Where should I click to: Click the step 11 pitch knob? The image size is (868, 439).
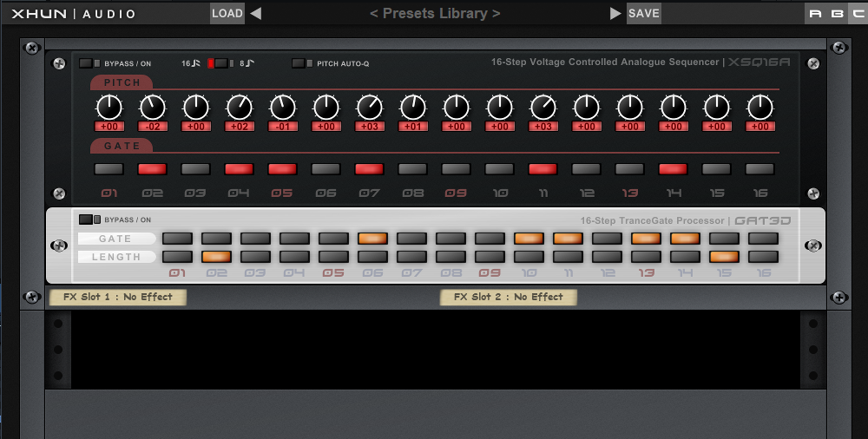click(543, 108)
